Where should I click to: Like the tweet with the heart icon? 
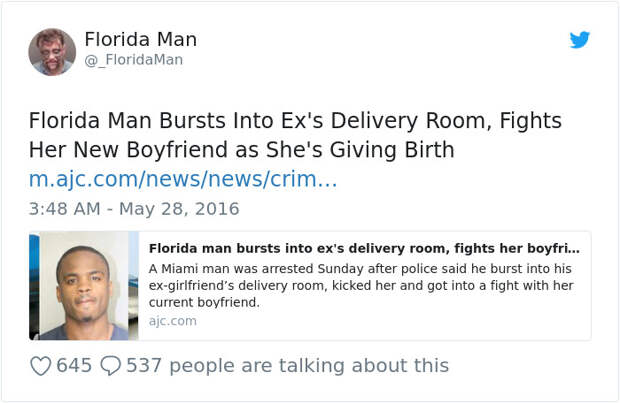(x=40, y=366)
